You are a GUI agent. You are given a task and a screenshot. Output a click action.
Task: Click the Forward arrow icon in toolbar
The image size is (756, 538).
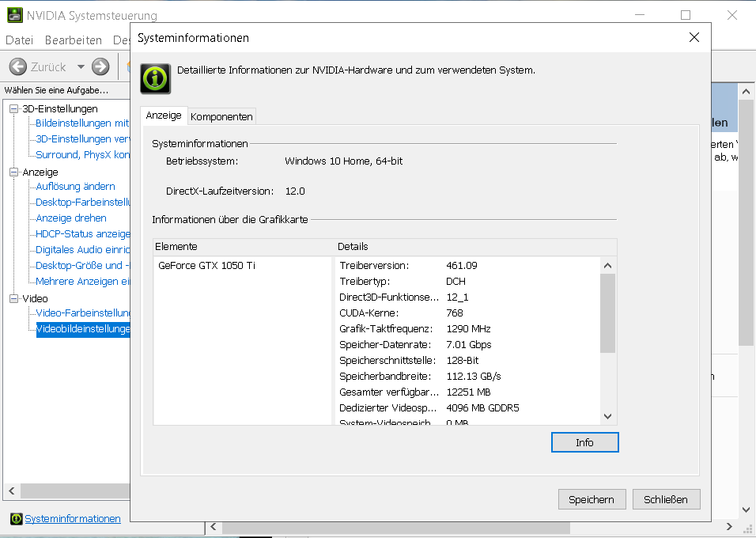click(x=100, y=66)
